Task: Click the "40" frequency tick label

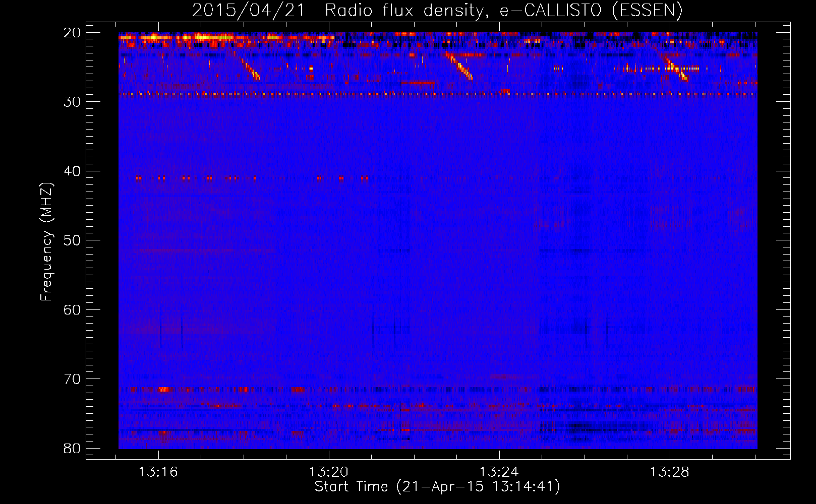Action: [73, 171]
